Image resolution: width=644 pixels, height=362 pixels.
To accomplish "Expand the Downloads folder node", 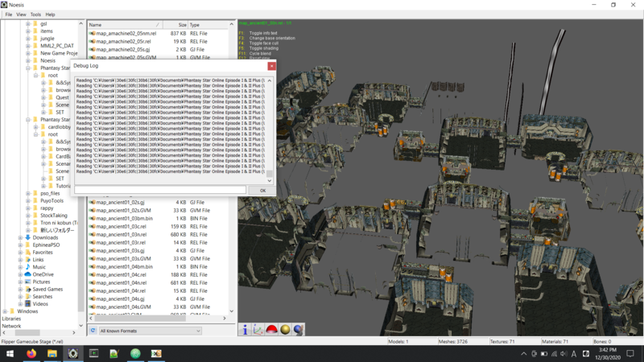I will (20, 237).
